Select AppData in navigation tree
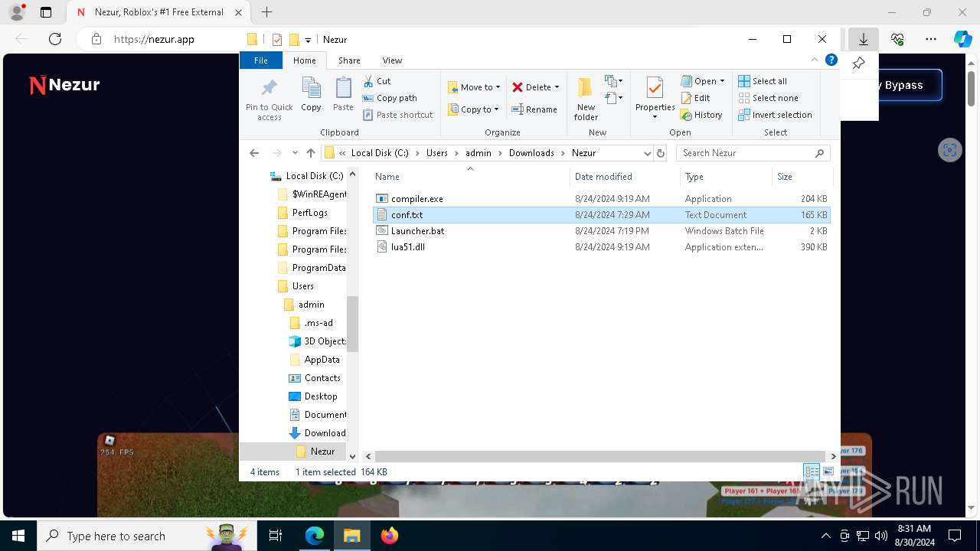Viewport: 980px width, 551px height. click(x=322, y=360)
